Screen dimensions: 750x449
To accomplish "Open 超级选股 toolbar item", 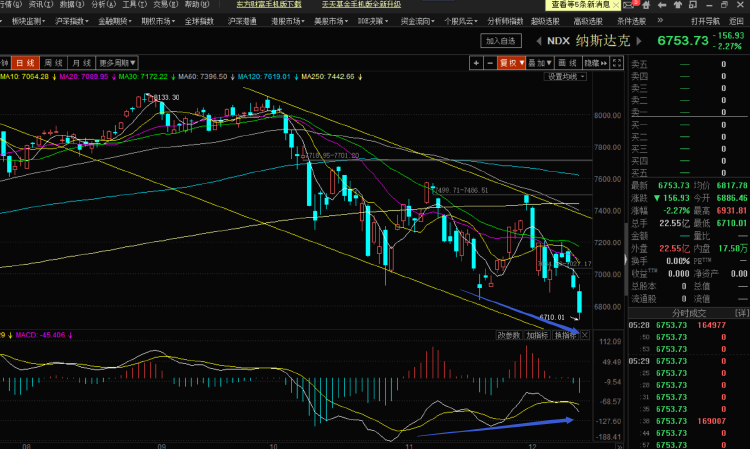I will click(545, 21).
